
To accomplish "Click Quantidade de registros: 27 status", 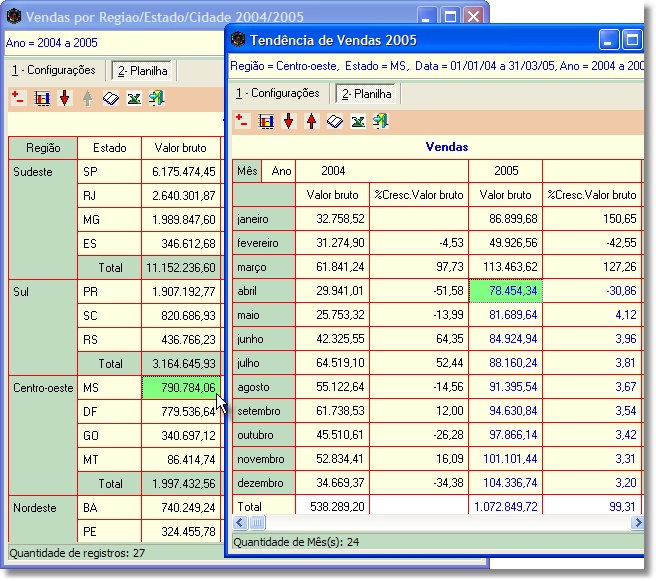I will click(77, 553).
